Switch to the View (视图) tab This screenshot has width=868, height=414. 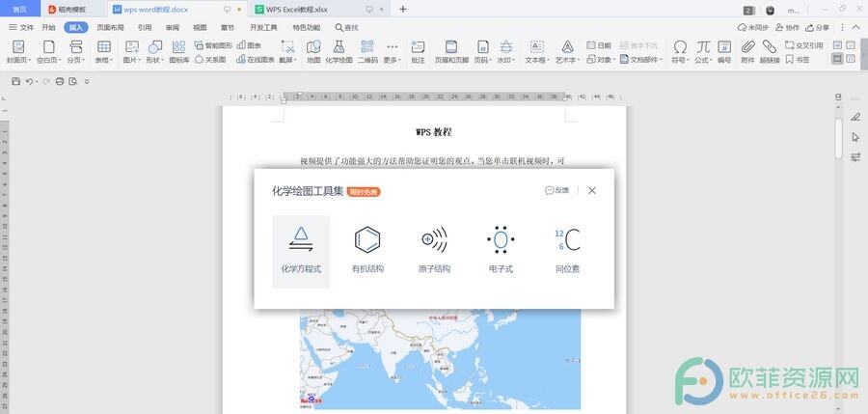click(x=200, y=27)
